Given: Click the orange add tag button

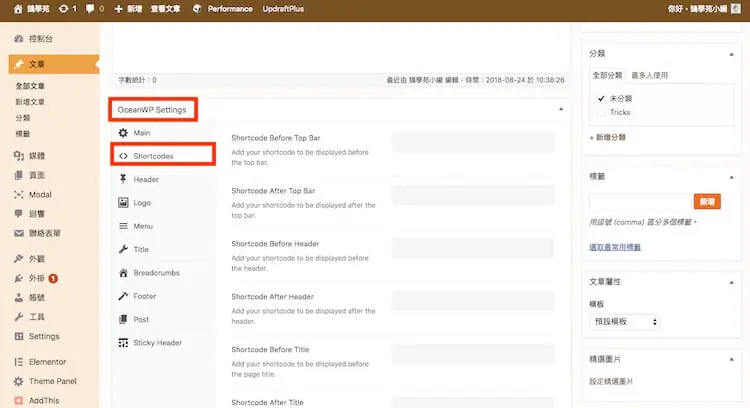Looking at the screenshot, I should click(707, 201).
